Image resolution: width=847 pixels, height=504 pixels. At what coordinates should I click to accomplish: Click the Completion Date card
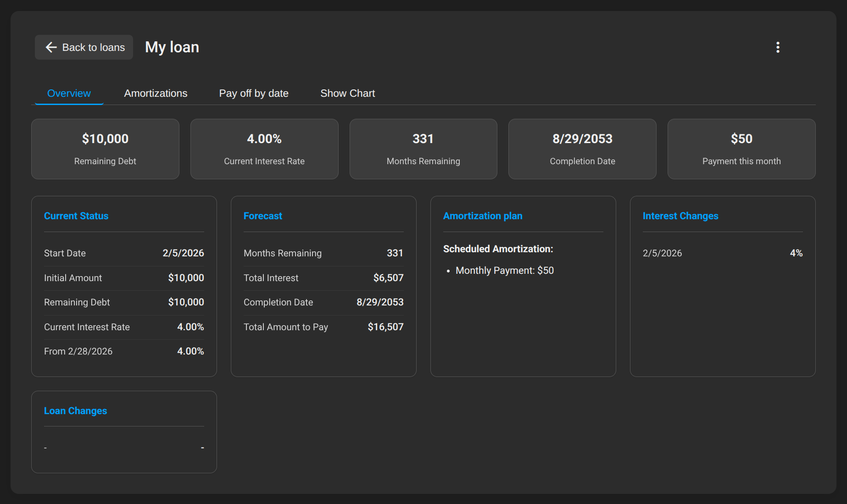[582, 149]
